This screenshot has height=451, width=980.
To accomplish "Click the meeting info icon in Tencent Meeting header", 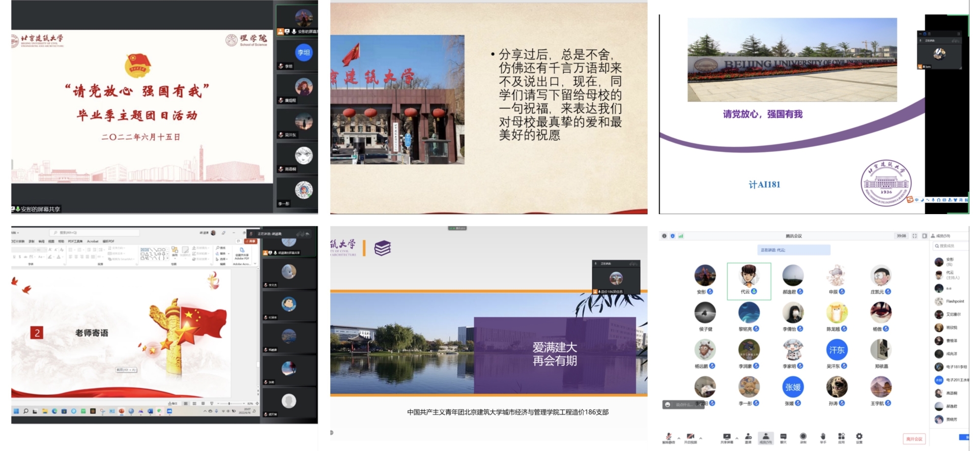I will [x=664, y=236].
